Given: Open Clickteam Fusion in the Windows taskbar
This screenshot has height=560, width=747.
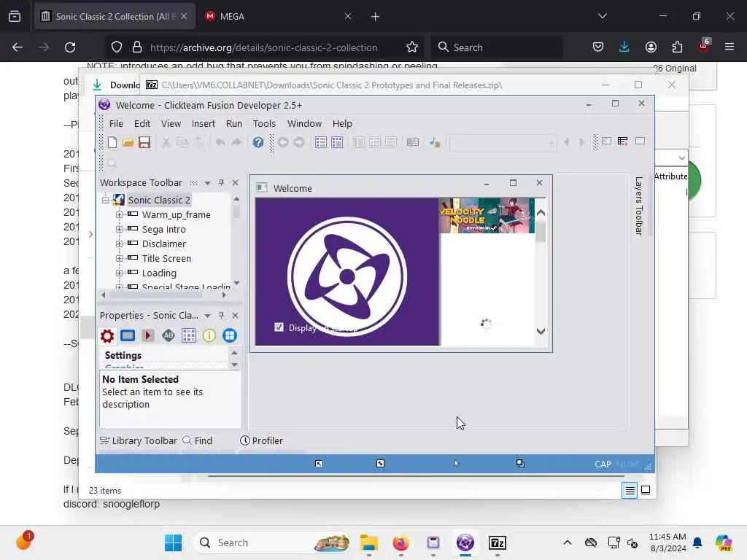Looking at the screenshot, I should [x=465, y=542].
